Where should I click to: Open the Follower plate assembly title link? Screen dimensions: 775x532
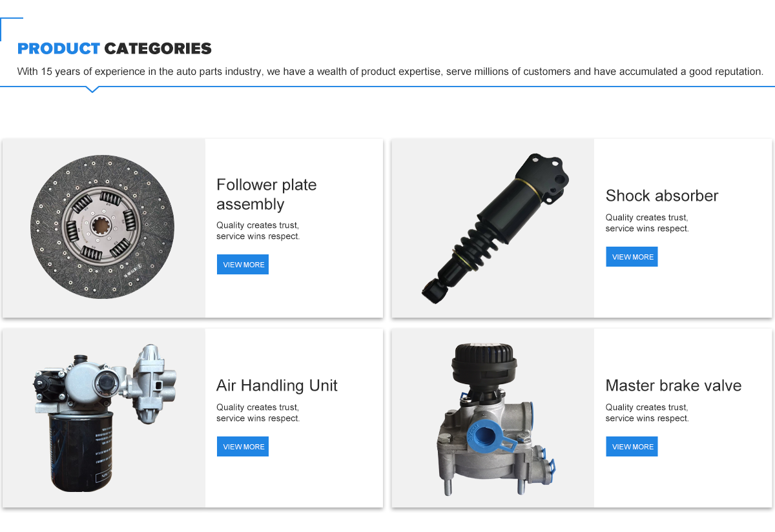[267, 194]
